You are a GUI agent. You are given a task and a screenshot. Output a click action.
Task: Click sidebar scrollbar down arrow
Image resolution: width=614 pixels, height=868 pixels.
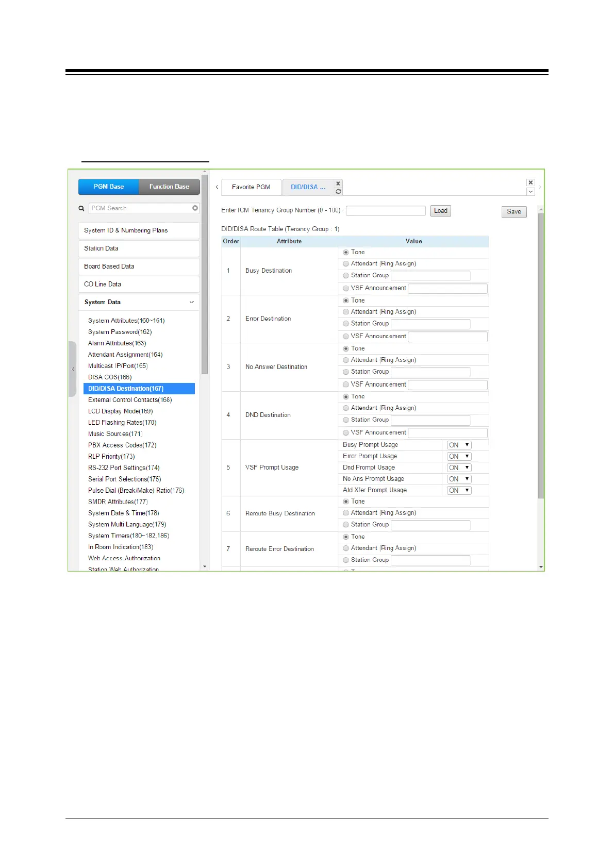[x=205, y=566]
